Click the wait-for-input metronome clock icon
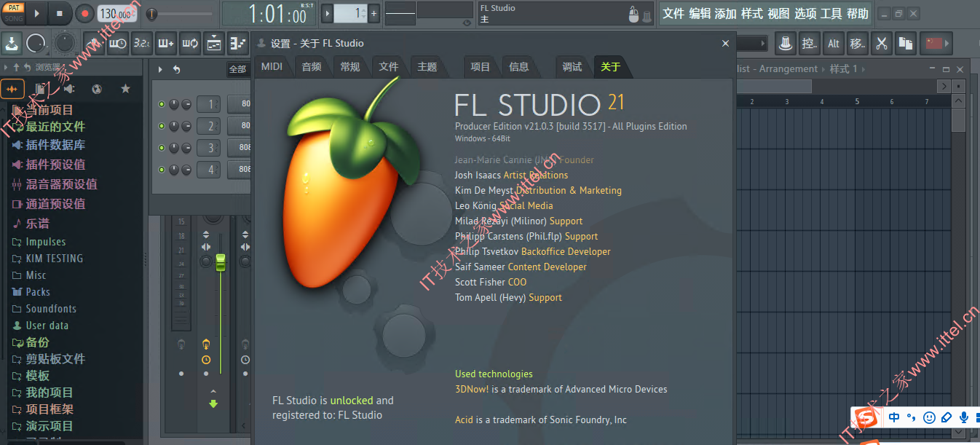The image size is (980, 445). coord(117,42)
